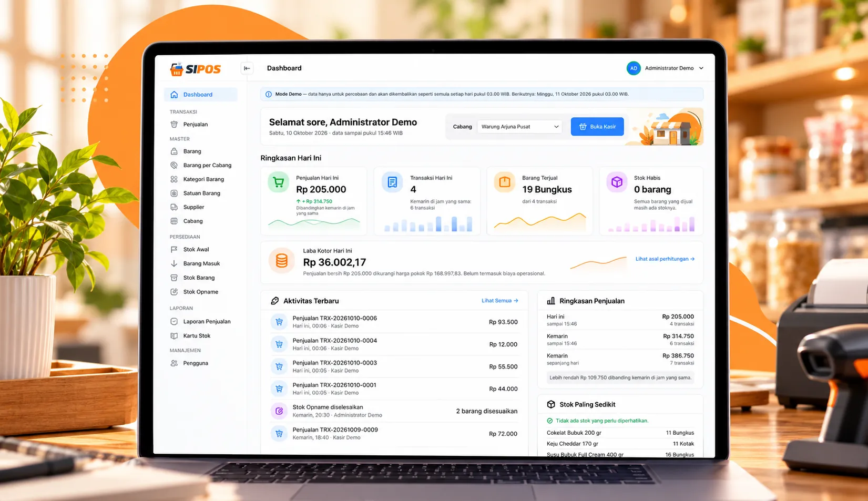Image resolution: width=868 pixels, height=501 pixels.
Task: Click the SIPOS logo
Action: pyautogui.click(x=196, y=69)
